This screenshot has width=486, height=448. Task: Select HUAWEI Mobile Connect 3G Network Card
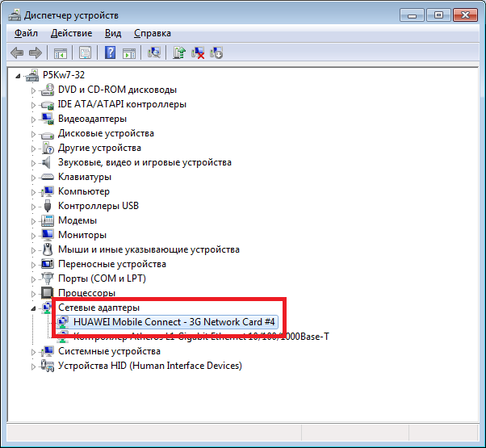tap(174, 322)
